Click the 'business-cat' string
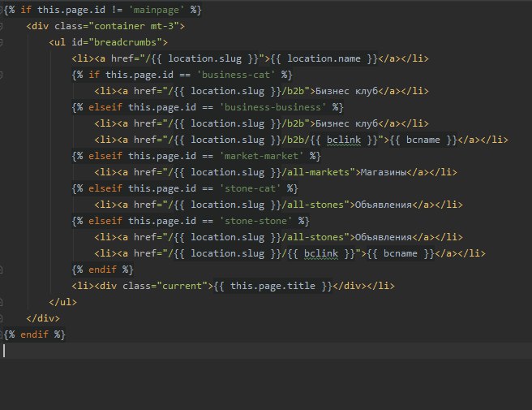 tap(236, 75)
